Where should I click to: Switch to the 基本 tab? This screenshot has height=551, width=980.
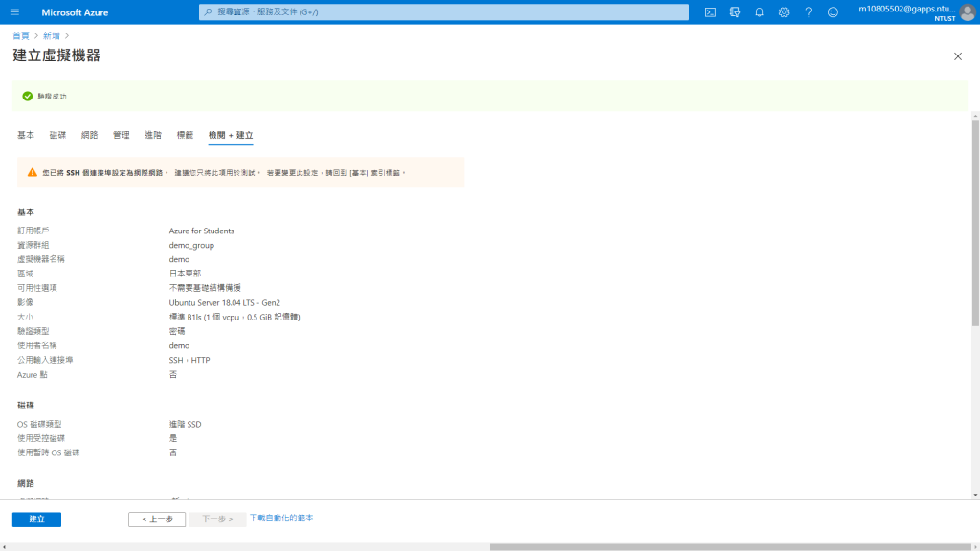(26, 135)
